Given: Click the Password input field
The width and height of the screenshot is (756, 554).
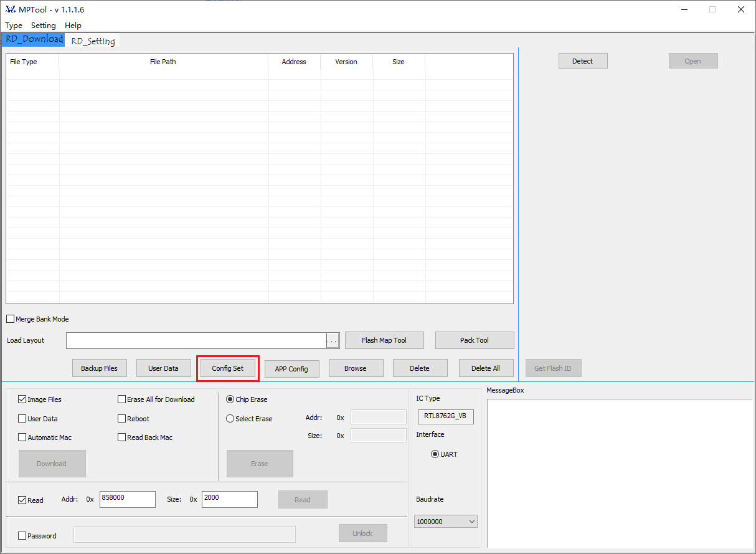Looking at the screenshot, I should coord(185,535).
